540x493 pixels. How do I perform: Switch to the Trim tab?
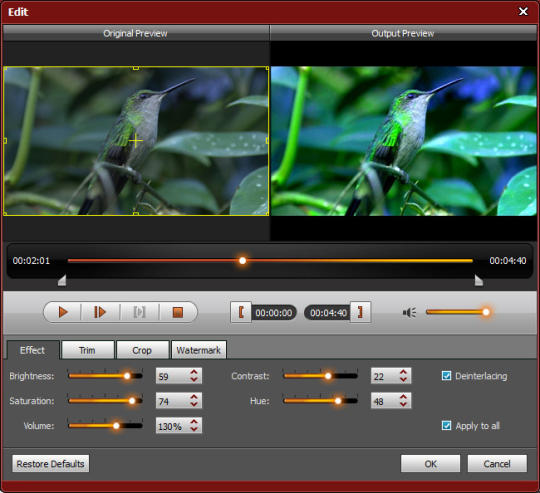click(87, 350)
